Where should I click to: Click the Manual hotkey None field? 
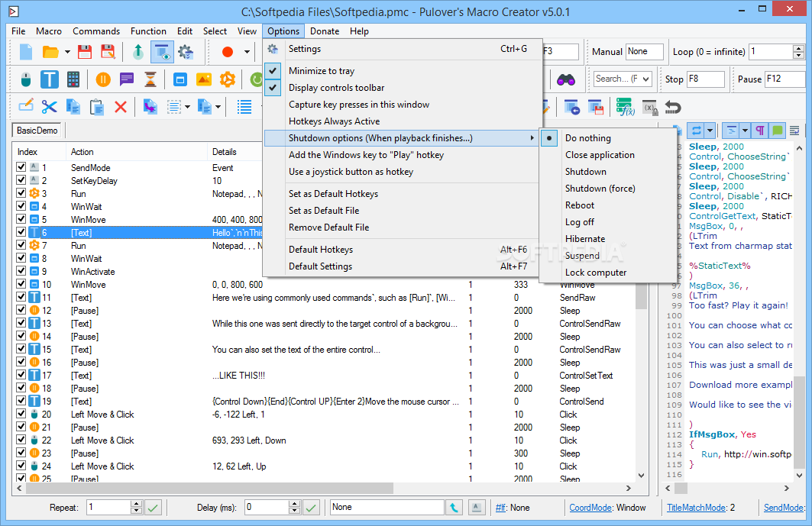tap(644, 52)
